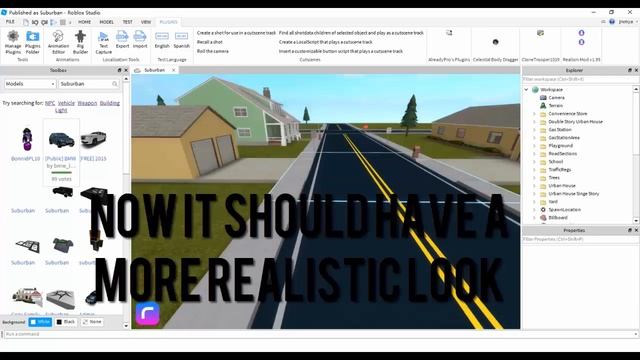Image resolution: width=640 pixels, height=360 pixels.
Task: Pop out the Toolbox panel
Action: 119,70
